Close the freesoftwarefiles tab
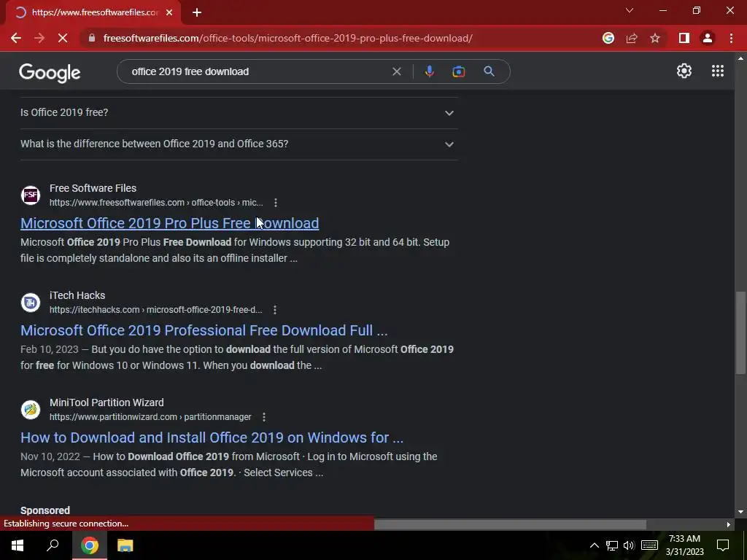The width and height of the screenshot is (747, 560). [x=169, y=12]
